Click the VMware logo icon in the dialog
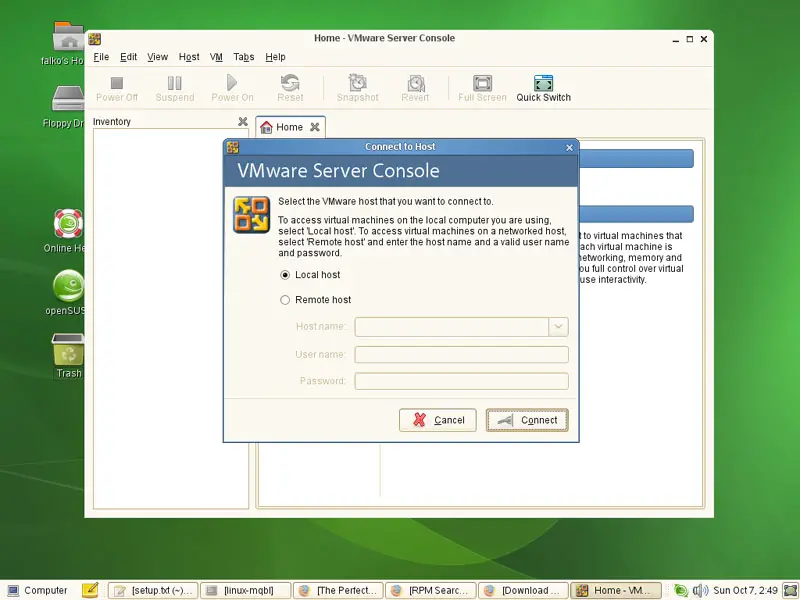Image resolution: width=800 pixels, height=600 pixels. click(252, 215)
